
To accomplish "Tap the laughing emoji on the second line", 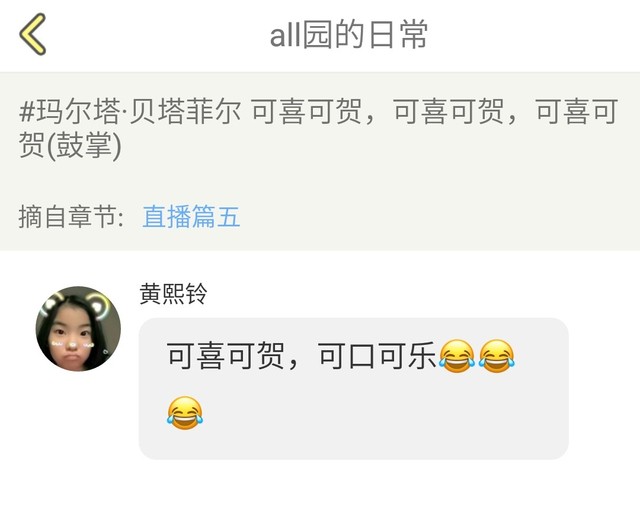I will tap(184, 412).
